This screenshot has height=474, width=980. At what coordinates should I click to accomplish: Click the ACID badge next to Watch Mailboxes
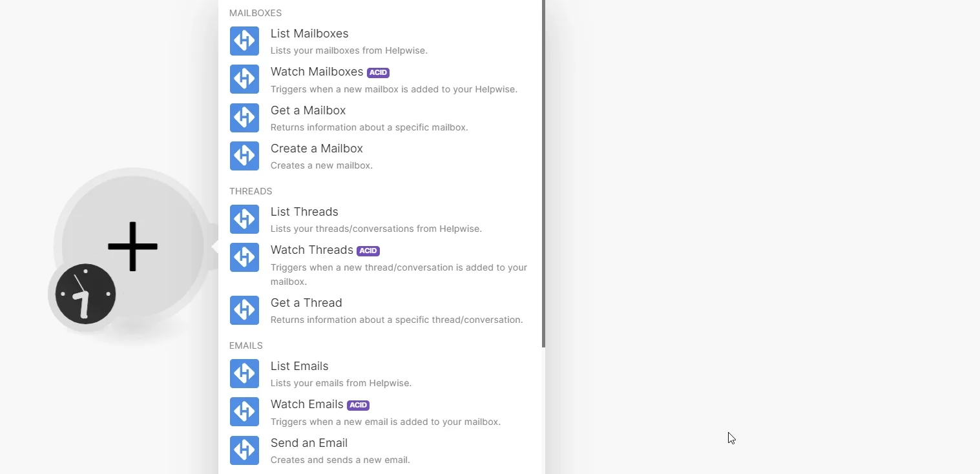378,72
